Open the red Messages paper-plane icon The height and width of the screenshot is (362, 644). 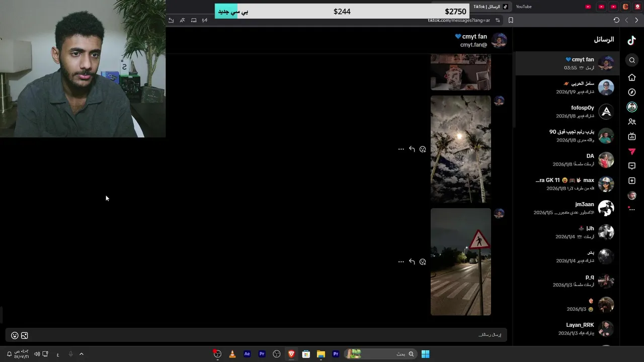click(x=632, y=151)
